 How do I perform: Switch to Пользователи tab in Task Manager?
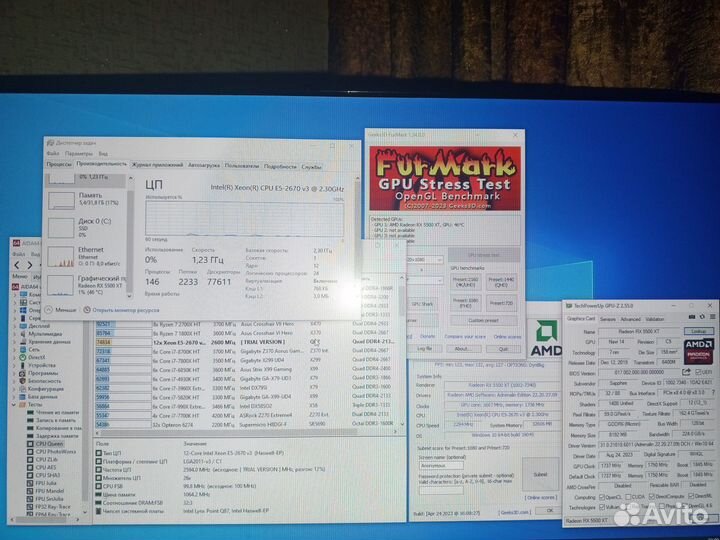coord(242,166)
